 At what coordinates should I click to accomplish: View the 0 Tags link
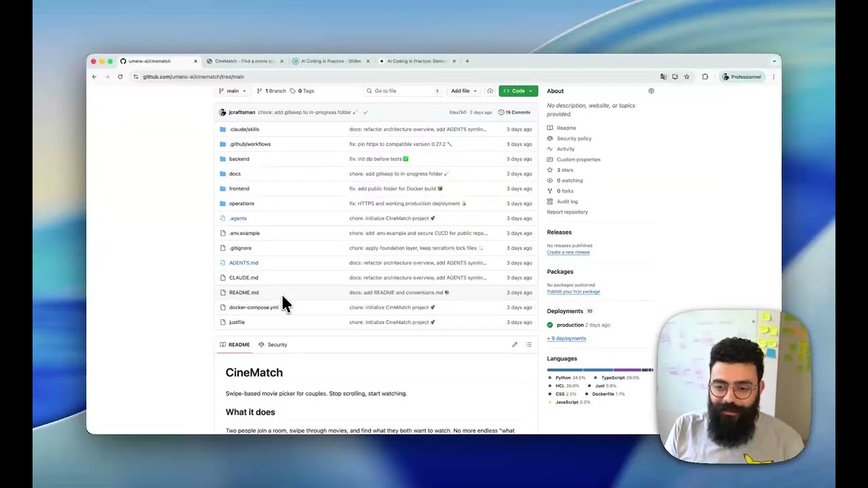click(x=302, y=91)
